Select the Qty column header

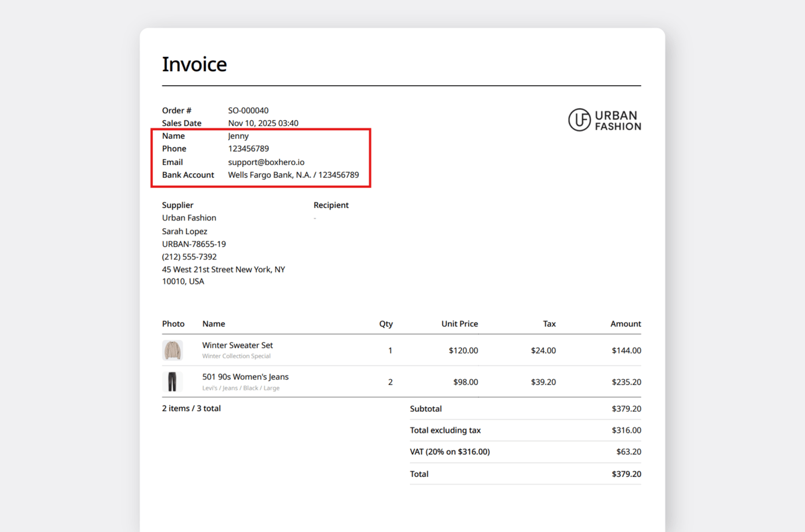(386, 323)
